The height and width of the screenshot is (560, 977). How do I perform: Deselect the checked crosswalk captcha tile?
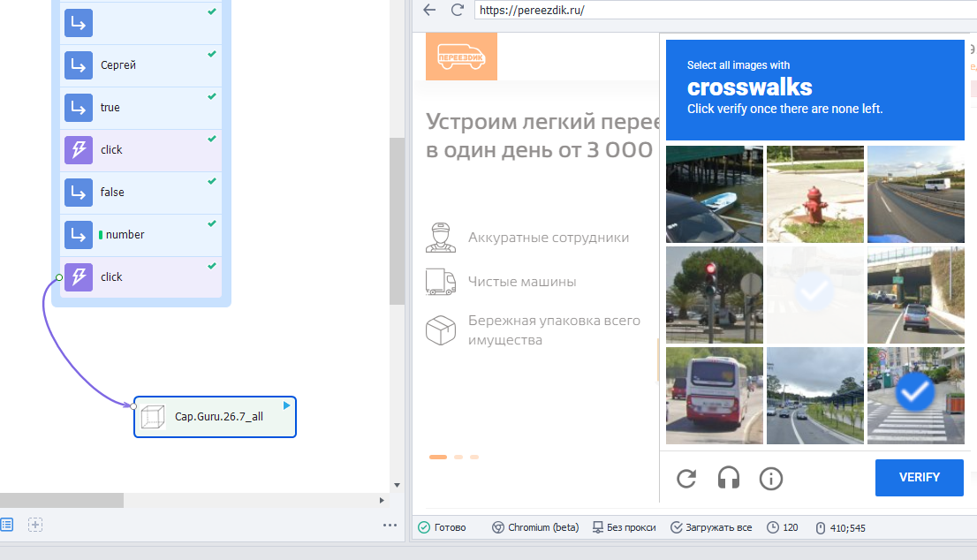point(915,396)
